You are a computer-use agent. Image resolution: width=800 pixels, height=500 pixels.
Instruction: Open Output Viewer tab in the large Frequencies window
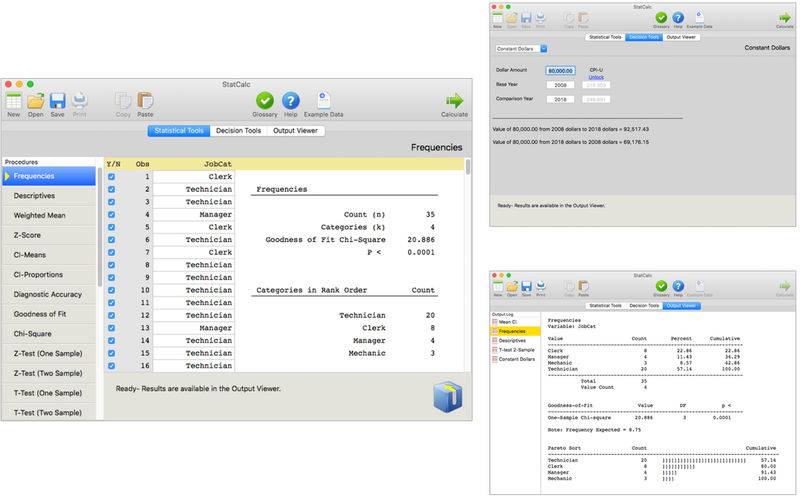[x=298, y=130]
